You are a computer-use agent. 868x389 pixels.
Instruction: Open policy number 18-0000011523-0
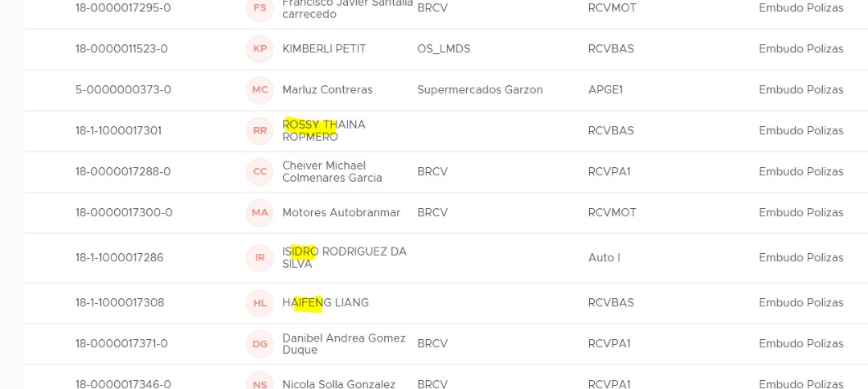point(121,49)
